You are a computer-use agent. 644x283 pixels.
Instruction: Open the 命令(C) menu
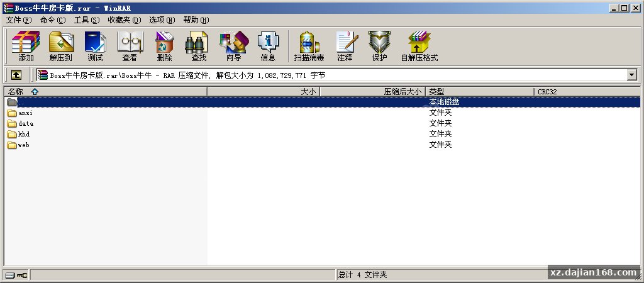(x=53, y=19)
